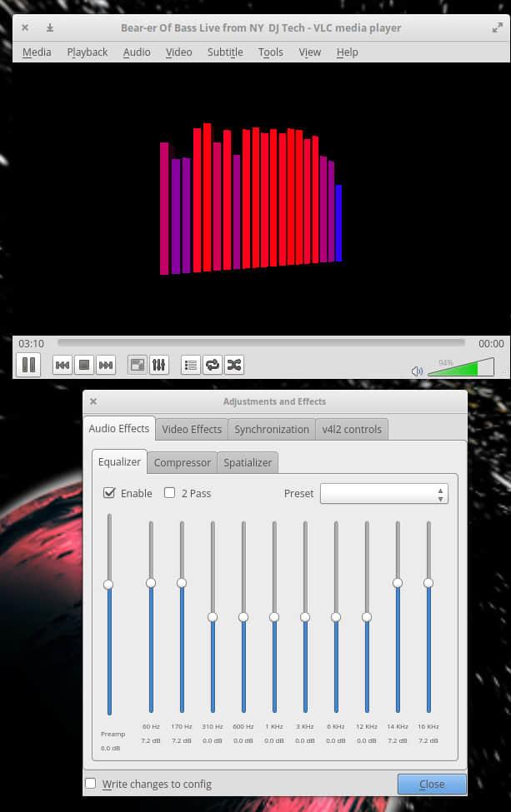The image size is (511, 812).
Task: Pause playback with the pause button
Action: (x=28, y=365)
